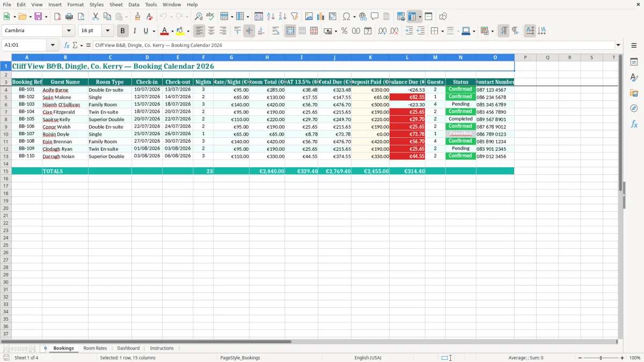
Task: Click the Copy icon
Action: pyautogui.click(x=107, y=17)
